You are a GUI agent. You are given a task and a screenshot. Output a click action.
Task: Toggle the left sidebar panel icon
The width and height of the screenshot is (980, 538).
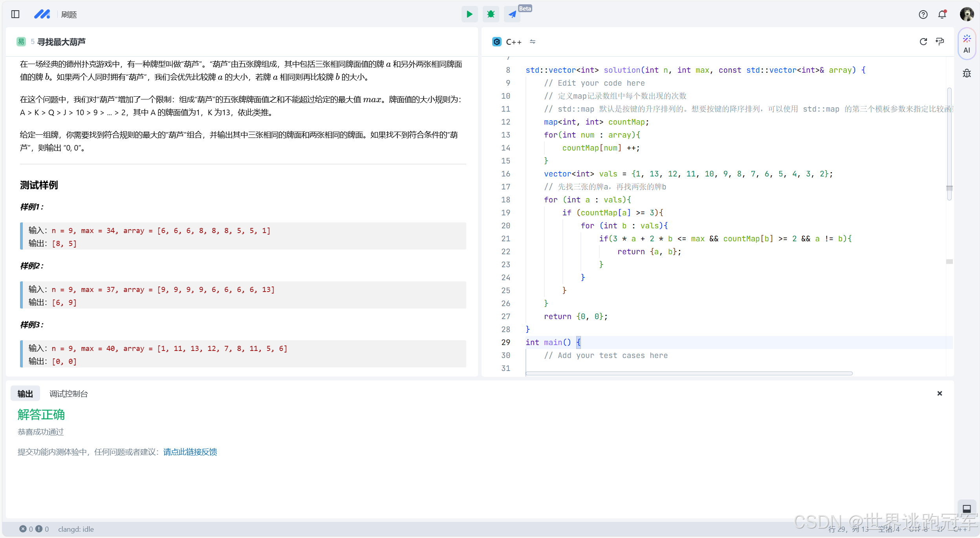(x=15, y=14)
